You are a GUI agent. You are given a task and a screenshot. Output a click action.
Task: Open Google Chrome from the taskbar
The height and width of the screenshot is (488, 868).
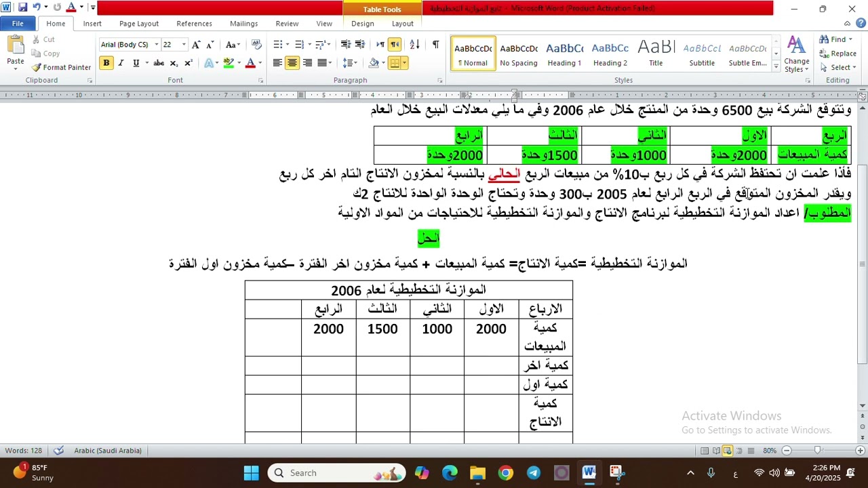(506, 472)
